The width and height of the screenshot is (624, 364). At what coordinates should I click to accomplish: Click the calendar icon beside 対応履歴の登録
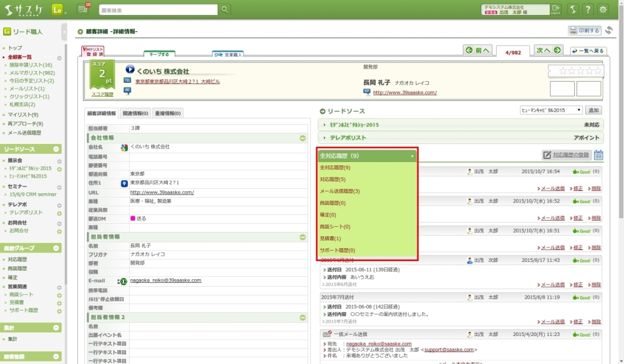click(x=598, y=155)
